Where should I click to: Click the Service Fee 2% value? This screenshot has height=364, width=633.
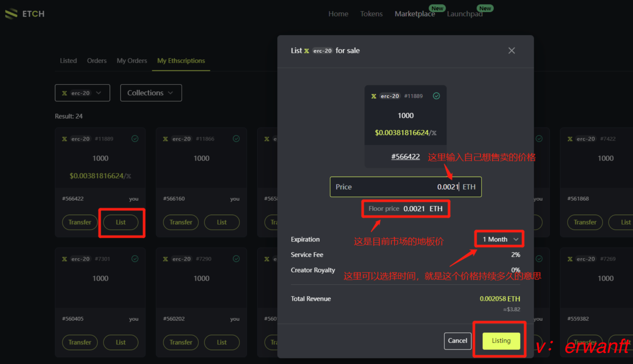point(516,255)
